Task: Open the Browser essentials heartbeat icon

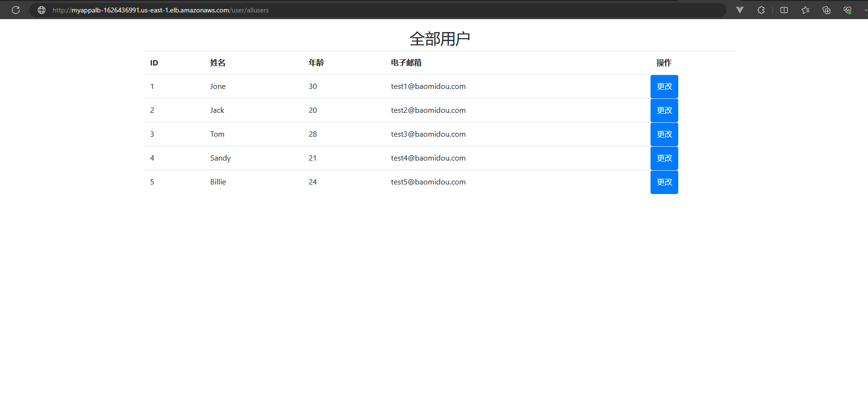Action: [x=847, y=10]
